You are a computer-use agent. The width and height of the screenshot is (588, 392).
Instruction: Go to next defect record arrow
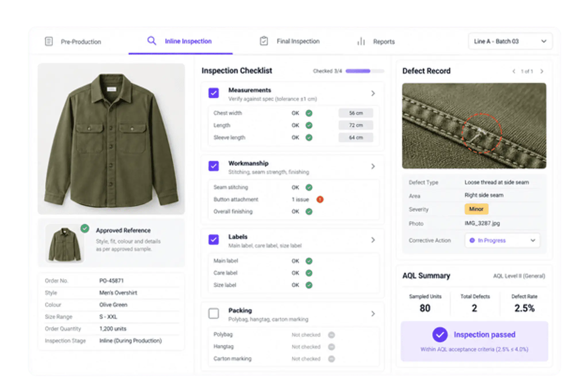coord(542,71)
